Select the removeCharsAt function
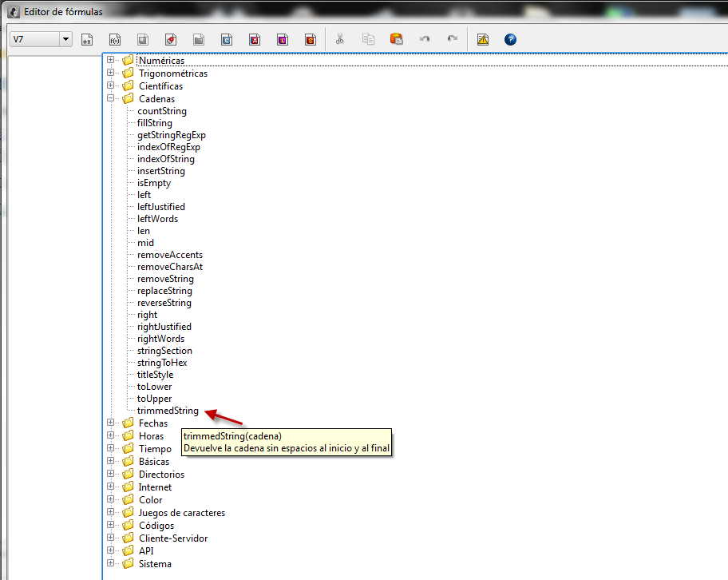728x580 pixels. (170, 267)
